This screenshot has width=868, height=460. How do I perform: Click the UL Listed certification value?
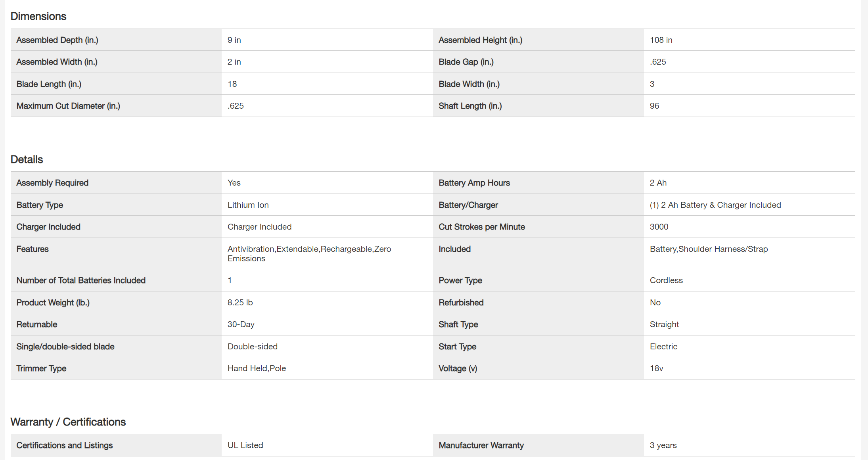coord(245,445)
